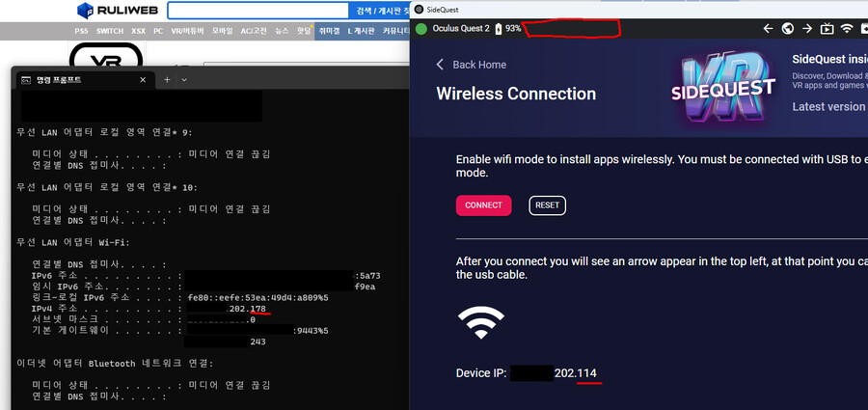Click the command prompt tab icon
The height and width of the screenshot is (410, 868).
(x=25, y=80)
